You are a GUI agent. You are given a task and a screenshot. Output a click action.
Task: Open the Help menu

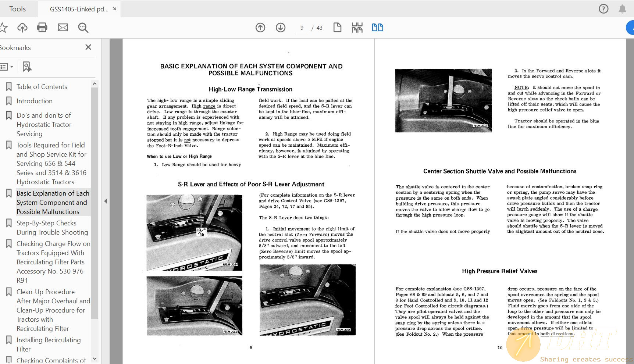[603, 8]
